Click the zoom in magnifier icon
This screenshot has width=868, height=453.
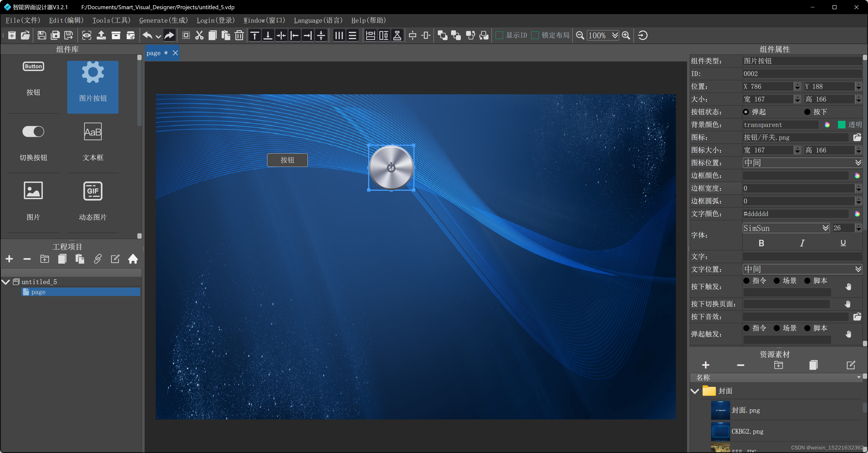(x=626, y=35)
